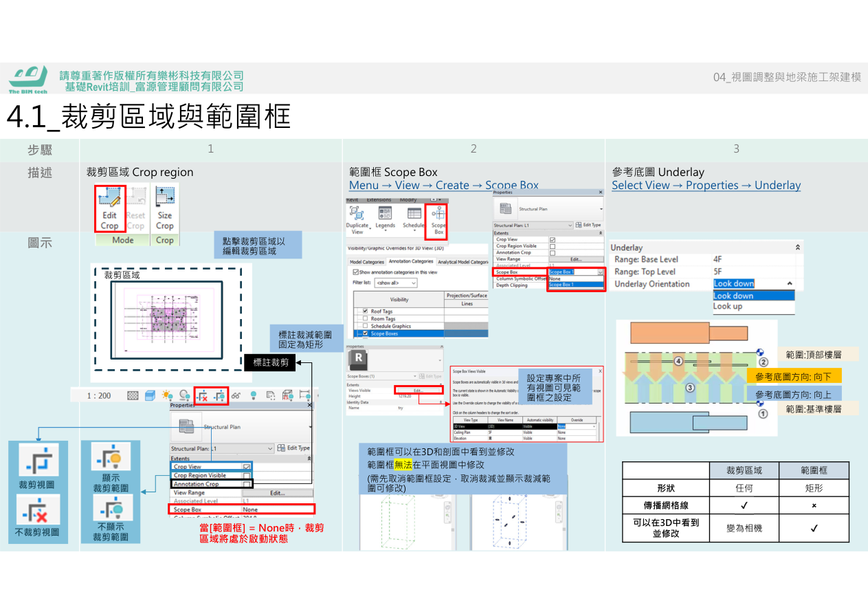Click the large icon above 不裁剪視圖
The width and height of the screenshot is (868, 614).
point(38,509)
